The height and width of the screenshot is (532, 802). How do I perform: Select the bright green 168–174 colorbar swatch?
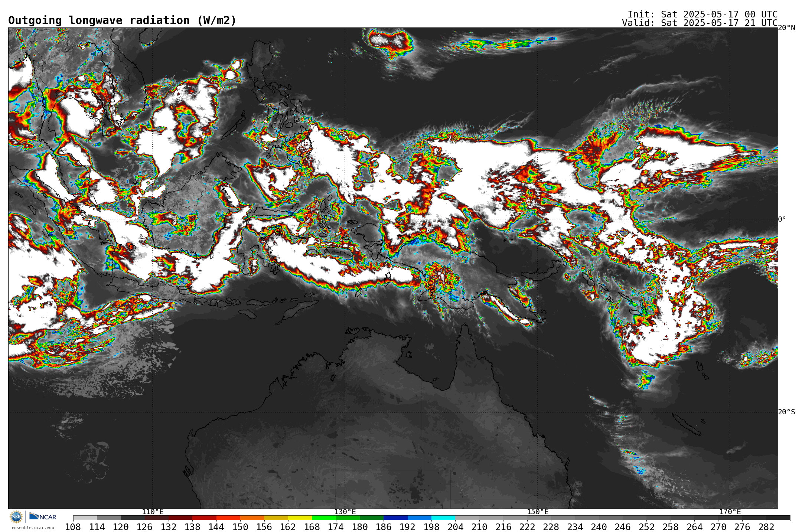coord(324,518)
